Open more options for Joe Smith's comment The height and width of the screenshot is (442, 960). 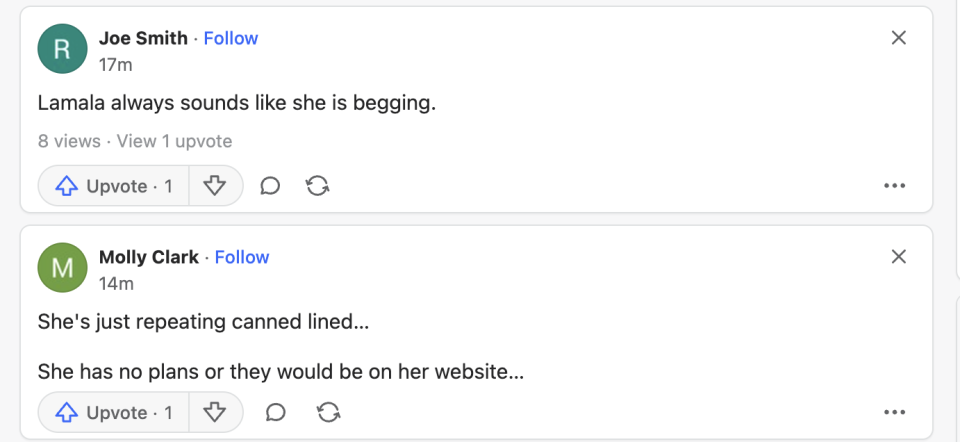895,186
